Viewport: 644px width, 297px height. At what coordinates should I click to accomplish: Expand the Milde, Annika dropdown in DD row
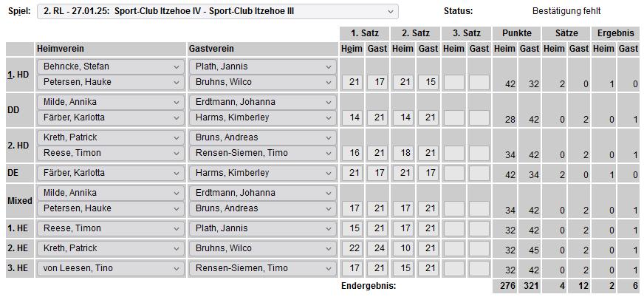coord(110,102)
